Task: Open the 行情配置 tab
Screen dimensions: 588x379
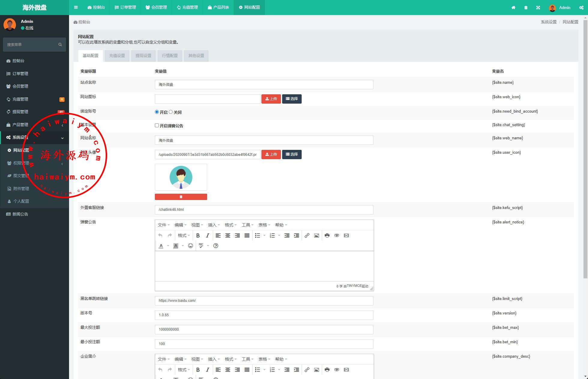Action: click(x=170, y=56)
